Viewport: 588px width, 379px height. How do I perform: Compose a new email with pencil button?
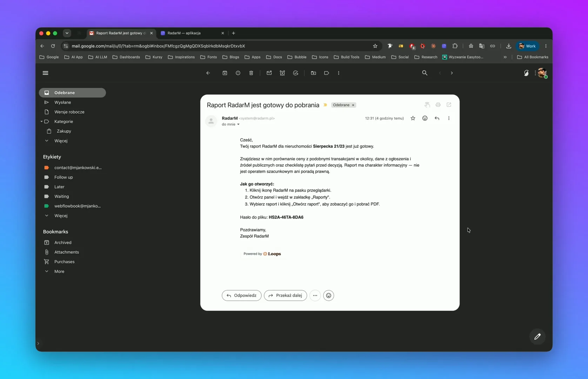click(x=537, y=337)
